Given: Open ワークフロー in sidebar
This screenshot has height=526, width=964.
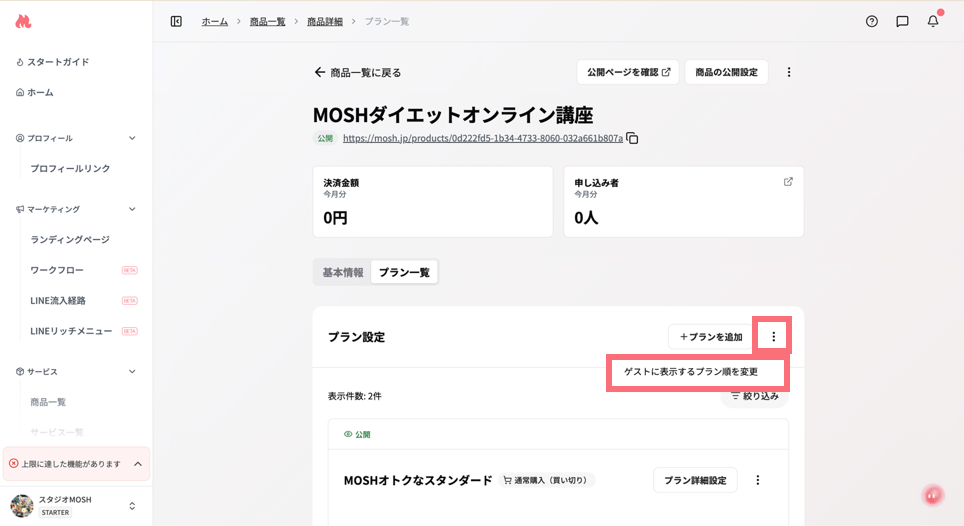Looking at the screenshot, I should (57, 270).
